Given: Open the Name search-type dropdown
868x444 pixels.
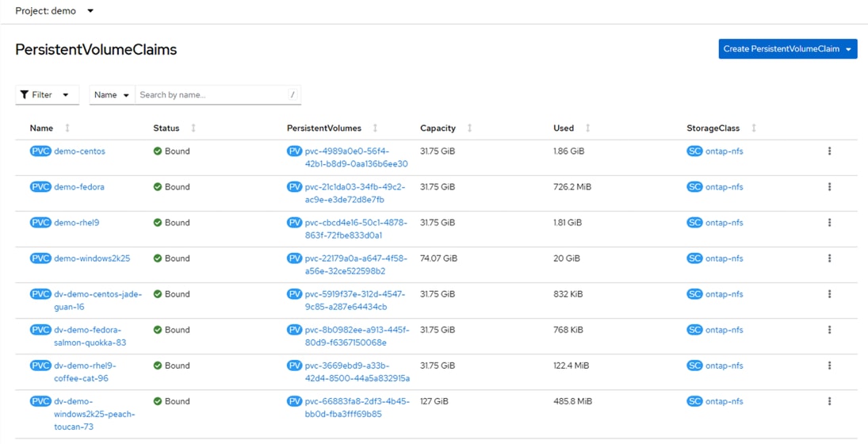Looking at the screenshot, I should (112, 94).
